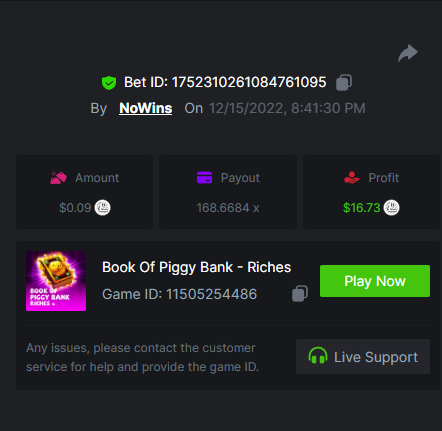Copy the Game ID number
The width and height of the screenshot is (442, 431).
click(300, 294)
